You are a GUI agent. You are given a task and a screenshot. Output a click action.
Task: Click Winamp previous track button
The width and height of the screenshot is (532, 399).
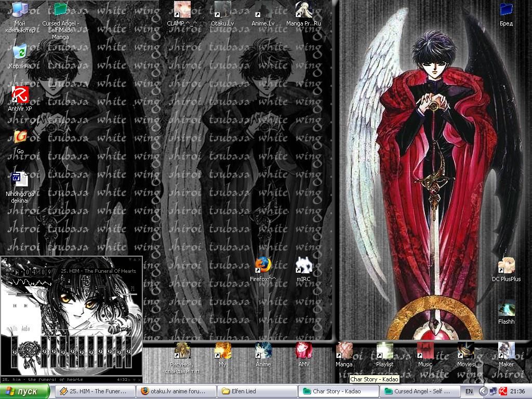coord(15,305)
